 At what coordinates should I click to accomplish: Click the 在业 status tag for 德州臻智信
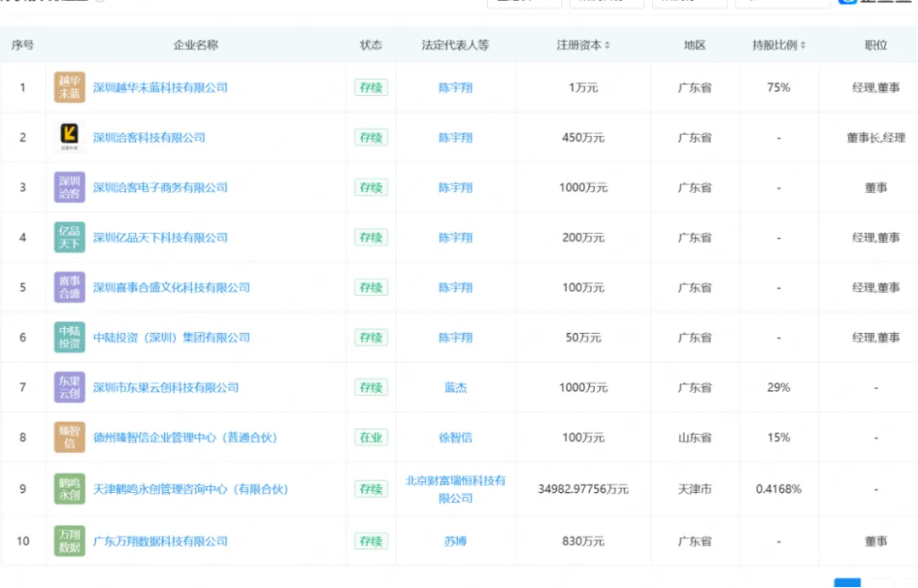371,438
